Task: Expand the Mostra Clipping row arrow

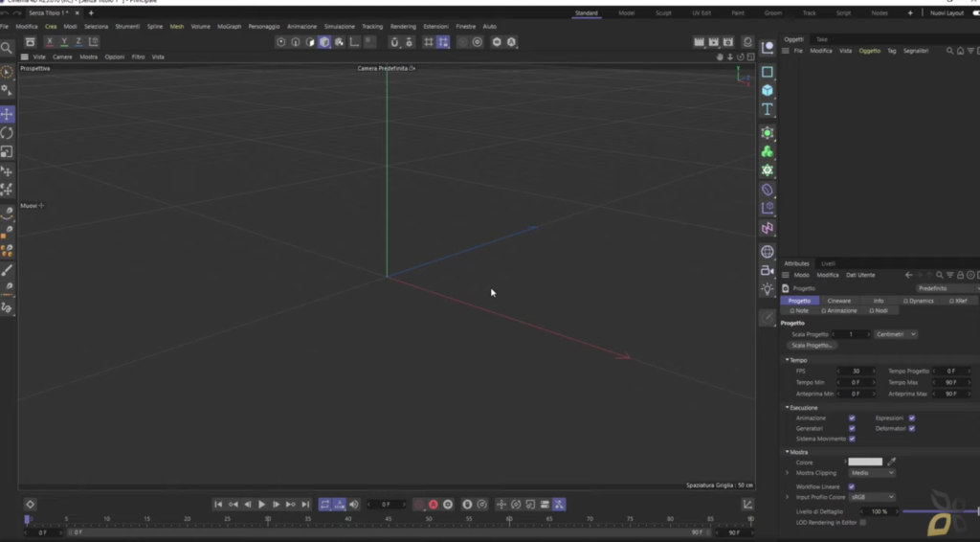Action: pyautogui.click(x=787, y=473)
